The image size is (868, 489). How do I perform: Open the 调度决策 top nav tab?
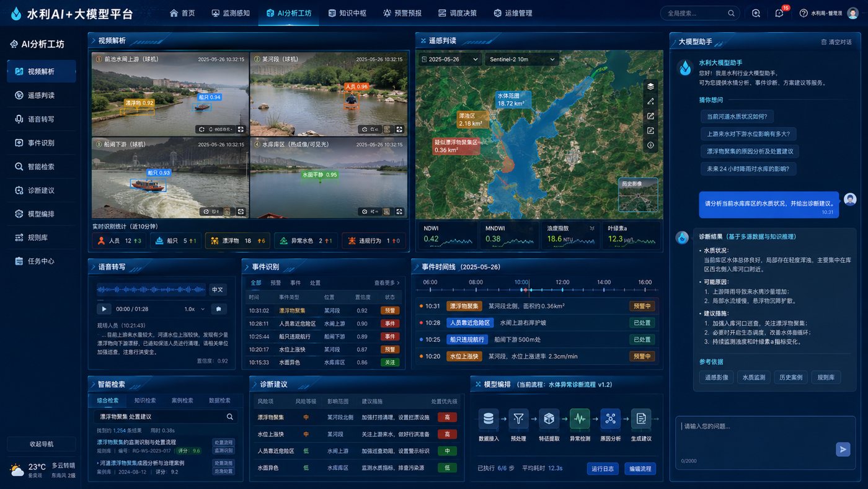point(458,13)
